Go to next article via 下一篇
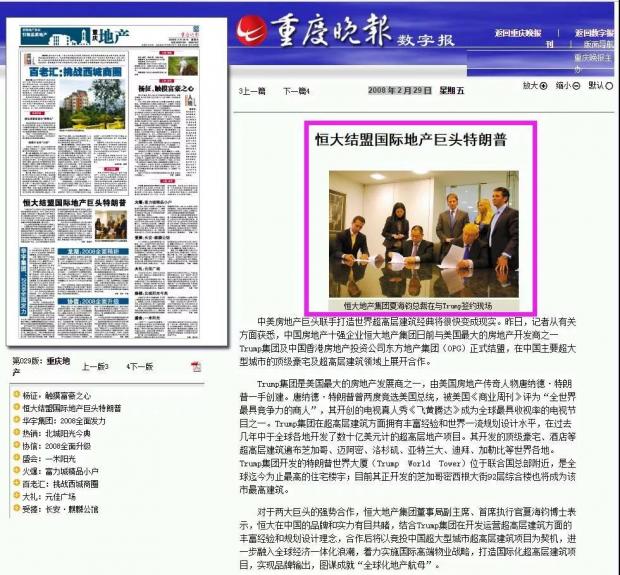Screen dimensions: 620x575 (x=296, y=91)
